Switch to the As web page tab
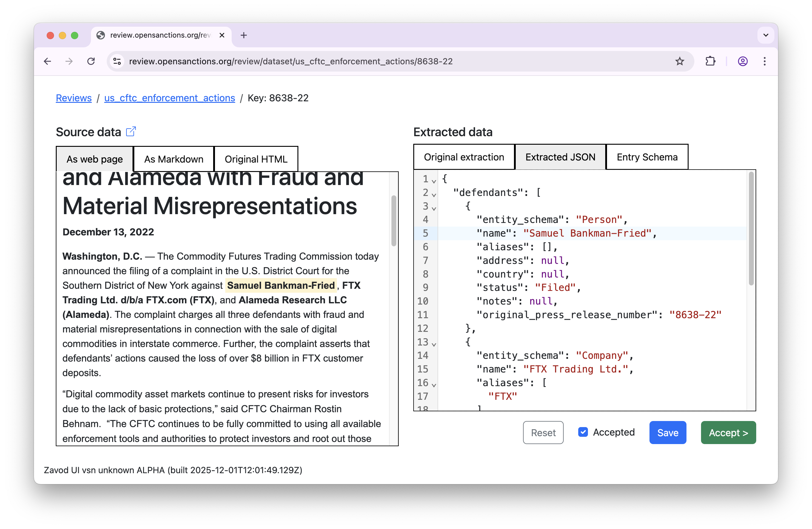 point(95,159)
